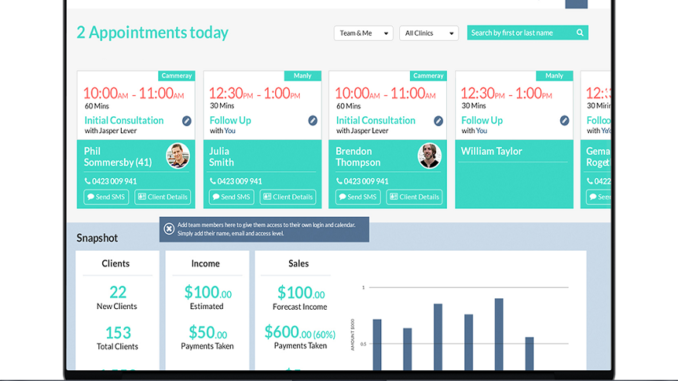Click Phil Sommersby's phone number
The image size is (678, 381).
click(111, 181)
